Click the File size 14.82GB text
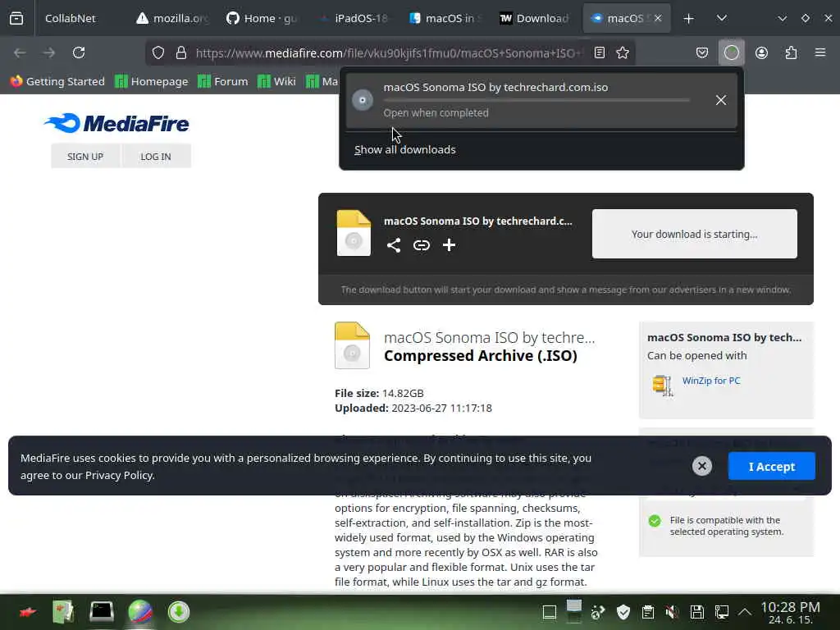This screenshot has height=630, width=840. [379, 393]
